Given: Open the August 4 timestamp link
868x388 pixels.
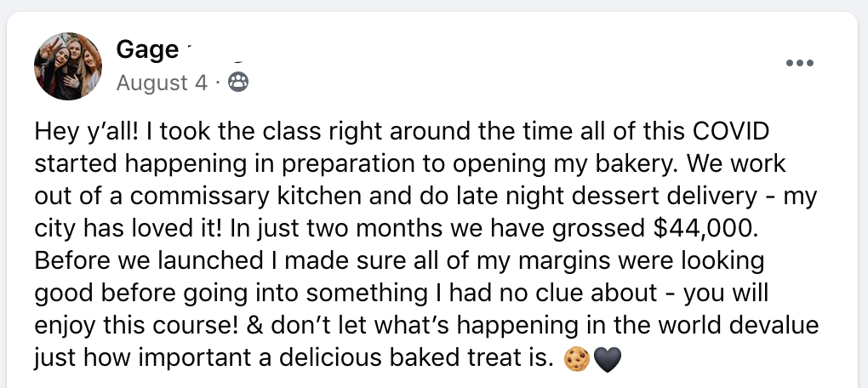Looking at the screenshot, I should click(162, 83).
